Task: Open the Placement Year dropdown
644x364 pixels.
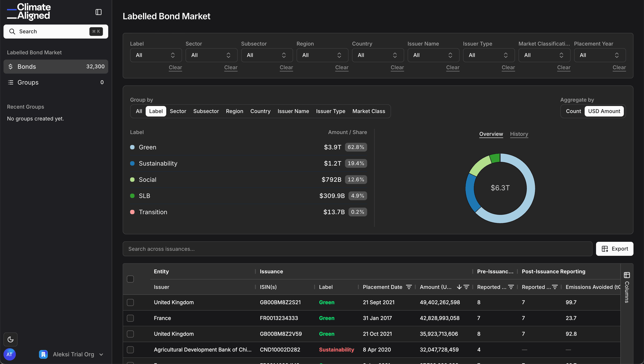Action: (600, 55)
